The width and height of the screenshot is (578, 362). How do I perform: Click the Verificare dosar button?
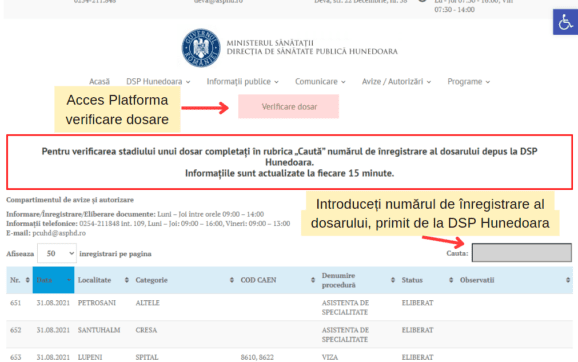[x=289, y=107]
